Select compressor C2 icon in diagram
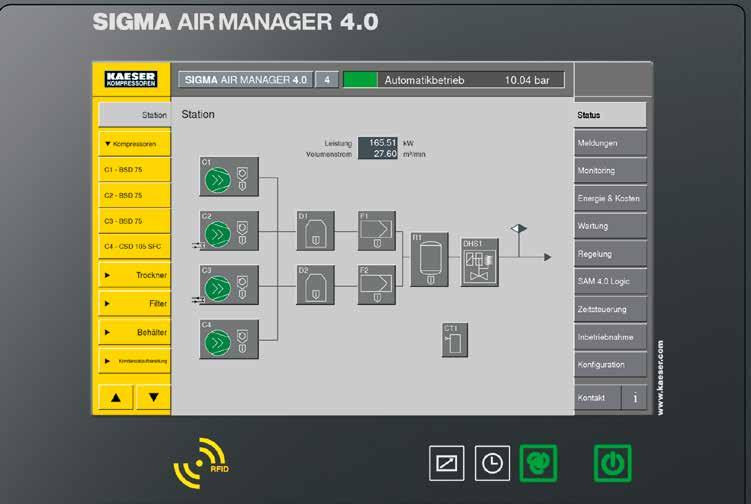The height and width of the screenshot is (504, 751). click(229, 231)
